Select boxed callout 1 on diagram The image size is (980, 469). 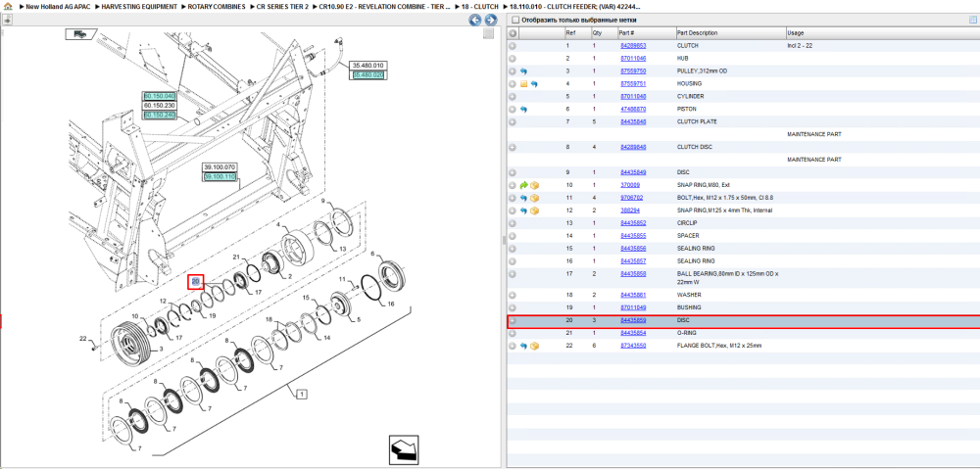click(301, 394)
